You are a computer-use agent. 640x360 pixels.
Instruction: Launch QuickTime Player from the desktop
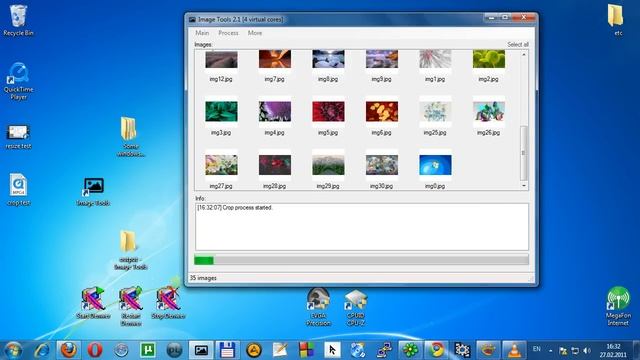tap(18, 81)
